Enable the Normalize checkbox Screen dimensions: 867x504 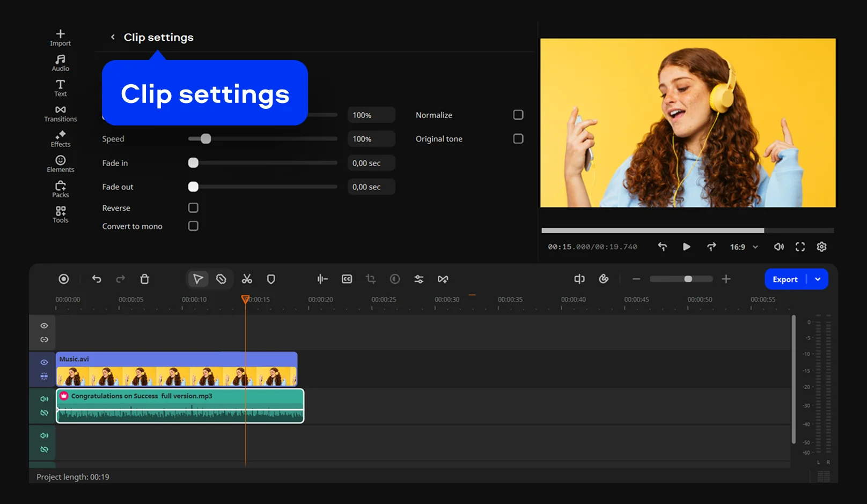(x=518, y=115)
